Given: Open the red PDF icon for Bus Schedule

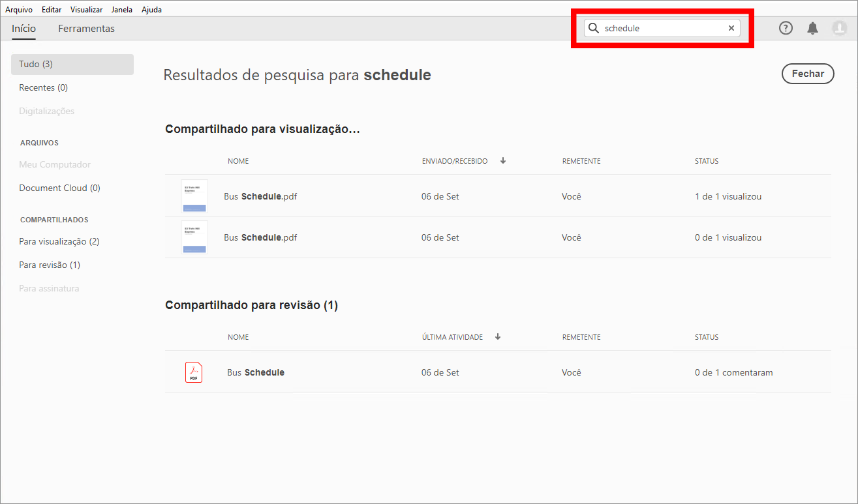Looking at the screenshot, I should point(194,372).
